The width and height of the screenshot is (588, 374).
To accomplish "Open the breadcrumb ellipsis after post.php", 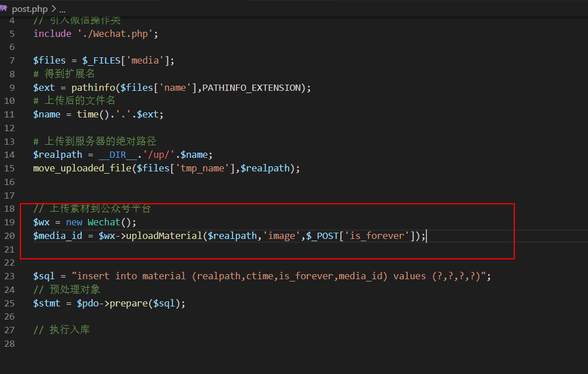I will 62,9.
